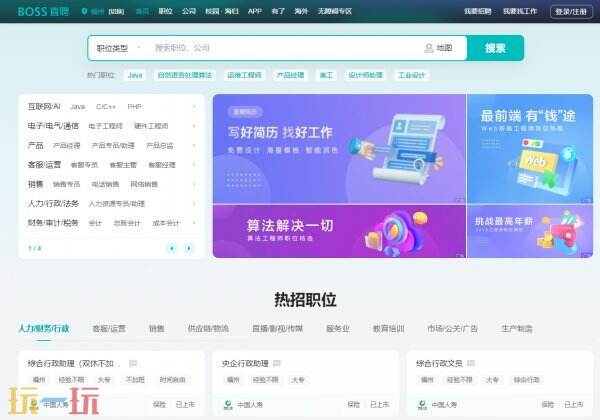The width and height of the screenshot is (600, 420).
Task: Open the 职位 menu in top navigation
Action: [x=165, y=11]
